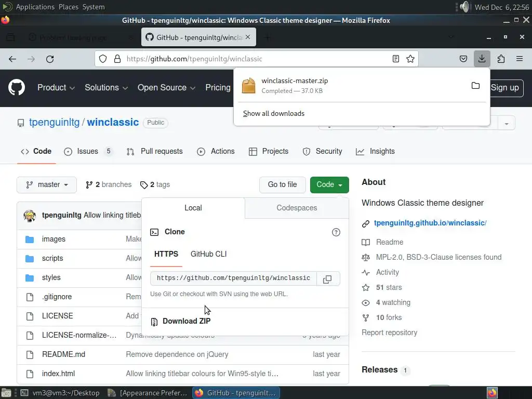Viewport: 532px width, 399px height.
Task: Show winclassic-master.zip in folder icon
Action: 476,86
